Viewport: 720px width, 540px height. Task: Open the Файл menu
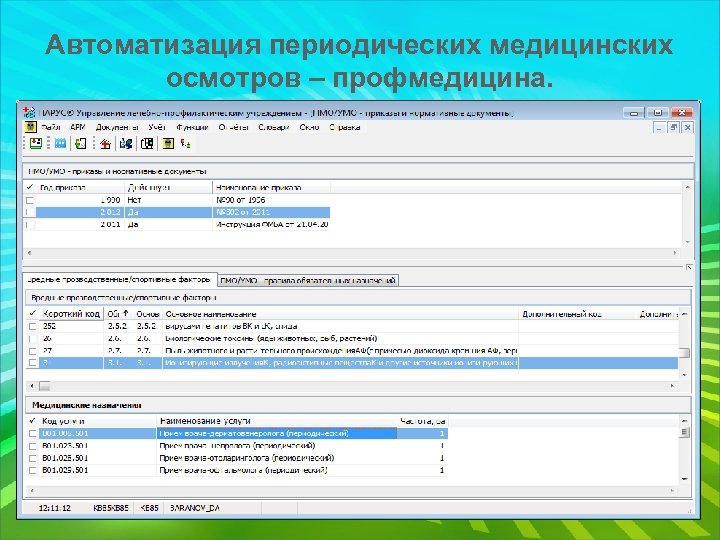click(x=51, y=127)
